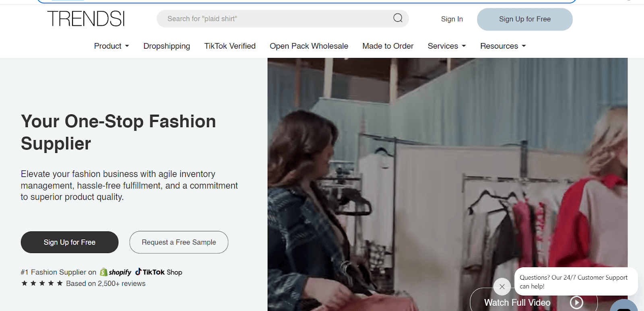Click the header Sign Up for Free button
The width and height of the screenshot is (644, 311).
(525, 19)
